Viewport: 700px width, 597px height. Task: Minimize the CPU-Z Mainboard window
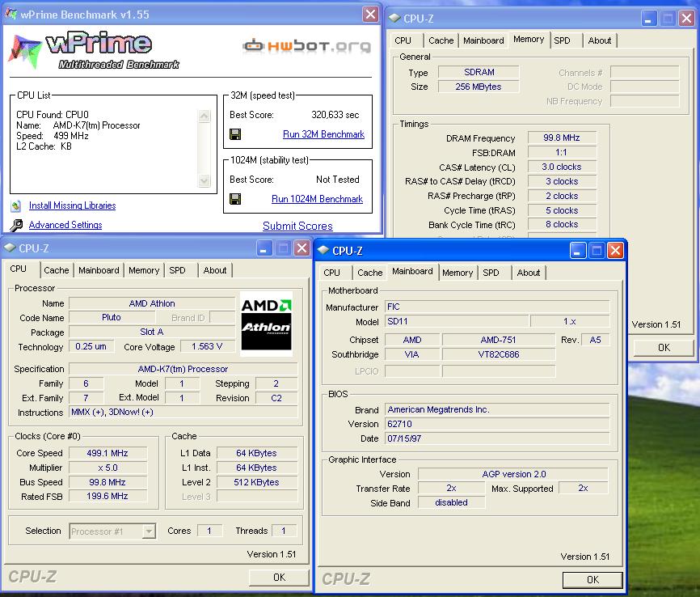pos(577,251)
